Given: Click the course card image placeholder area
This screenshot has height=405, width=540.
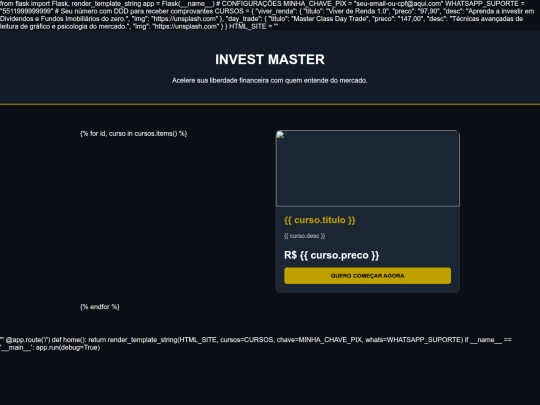Looking at the screenshot, I should click(367, 168).
